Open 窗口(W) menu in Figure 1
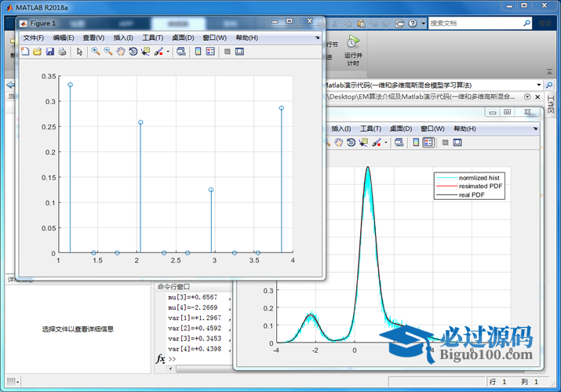Viewport: 561px width, 392px height. [214, 38]
